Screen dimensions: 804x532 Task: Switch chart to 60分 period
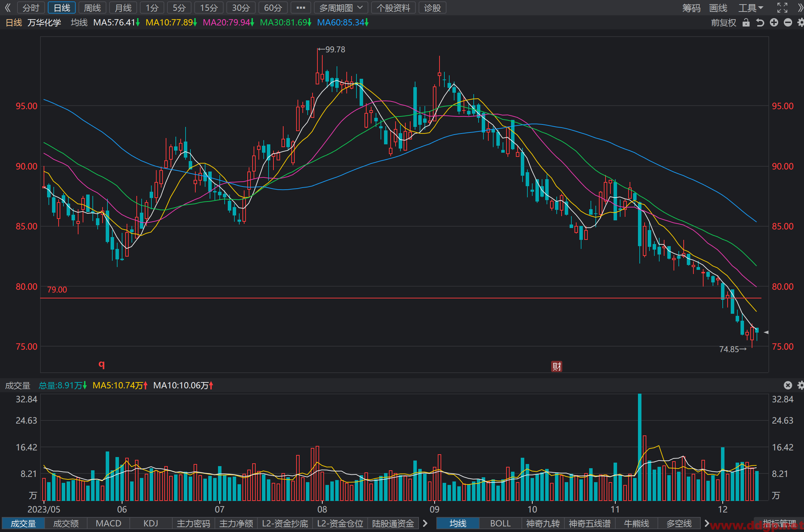[273, 8]
